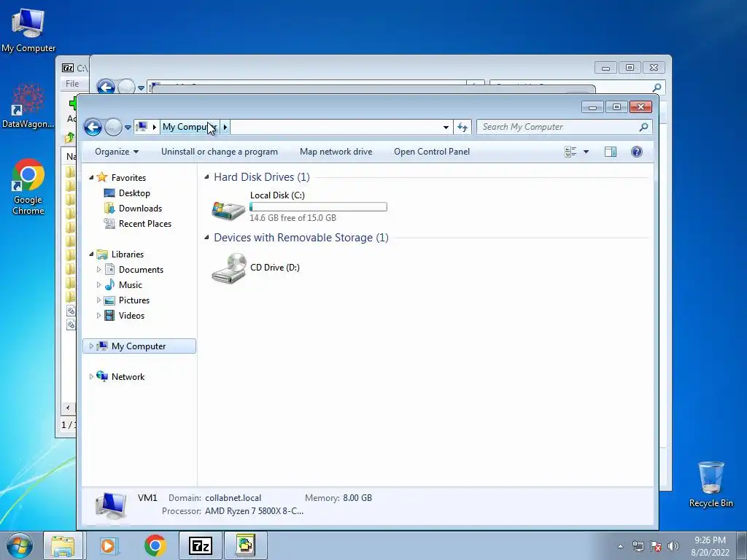Select Map network drive
This screenshot has height=560, width=747.
pos(336,152)
